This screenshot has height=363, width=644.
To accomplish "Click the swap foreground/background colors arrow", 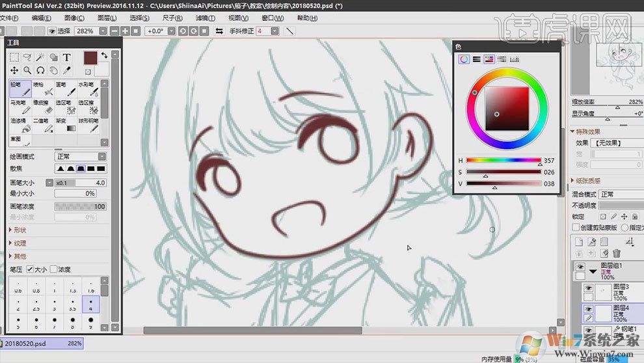I will pos(104,55).
